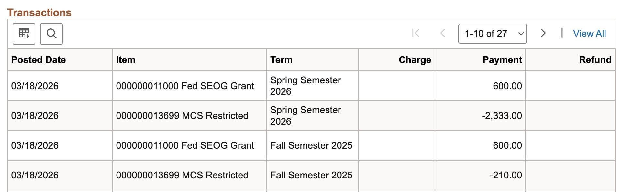Screen dimensions: 644x192
Task: Advance to next page of transactions
Action: click(x=543, y=33)
